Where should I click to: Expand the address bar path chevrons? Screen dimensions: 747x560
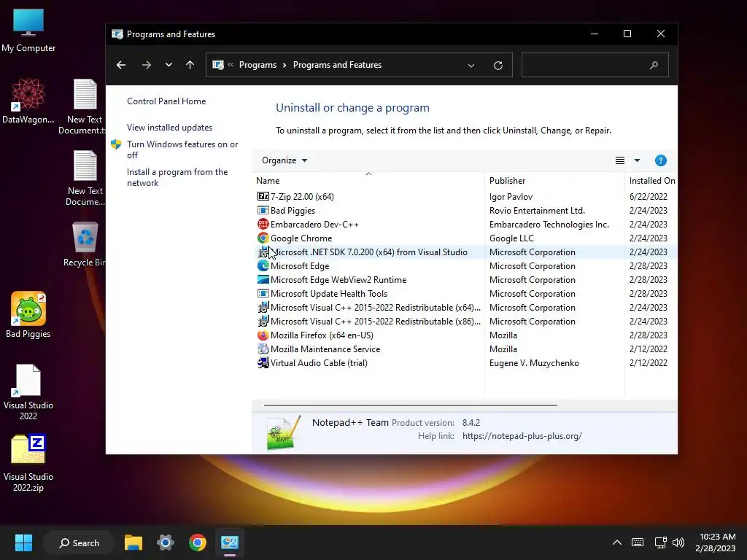tap(231, 65)
